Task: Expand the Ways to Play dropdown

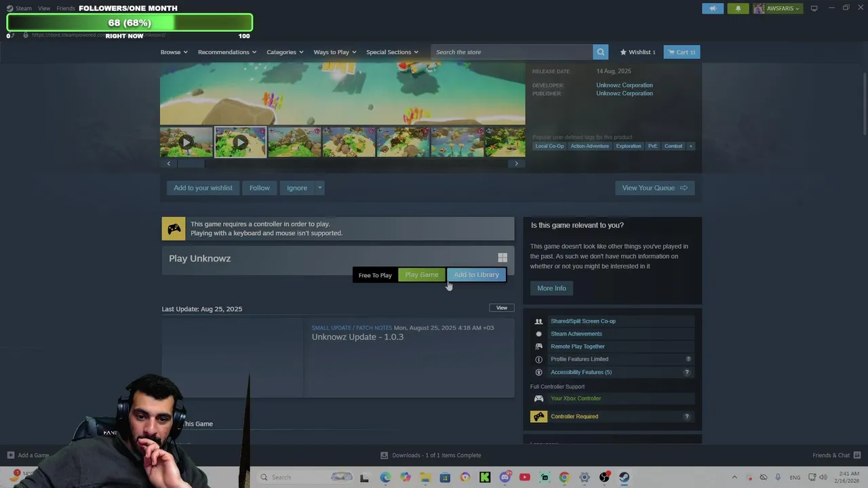Action: (335, 52)
